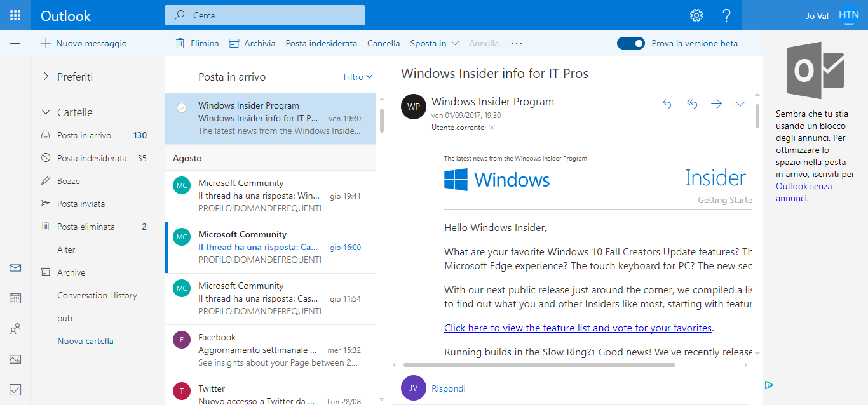Reply all with the double-arrow icon

(x=691, y=103)
